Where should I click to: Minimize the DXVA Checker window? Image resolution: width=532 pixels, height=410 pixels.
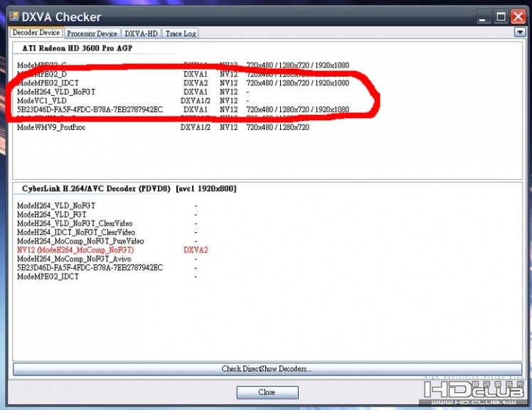[x=483, y=17]
